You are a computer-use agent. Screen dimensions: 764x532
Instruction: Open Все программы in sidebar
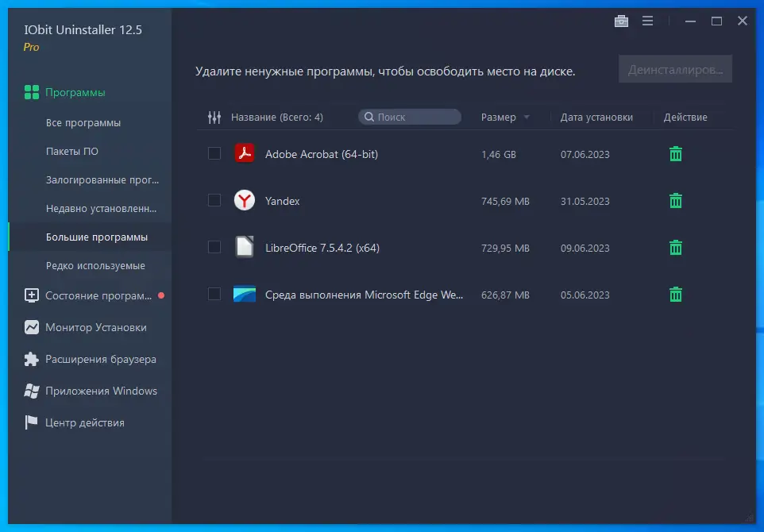pos(83,123)
